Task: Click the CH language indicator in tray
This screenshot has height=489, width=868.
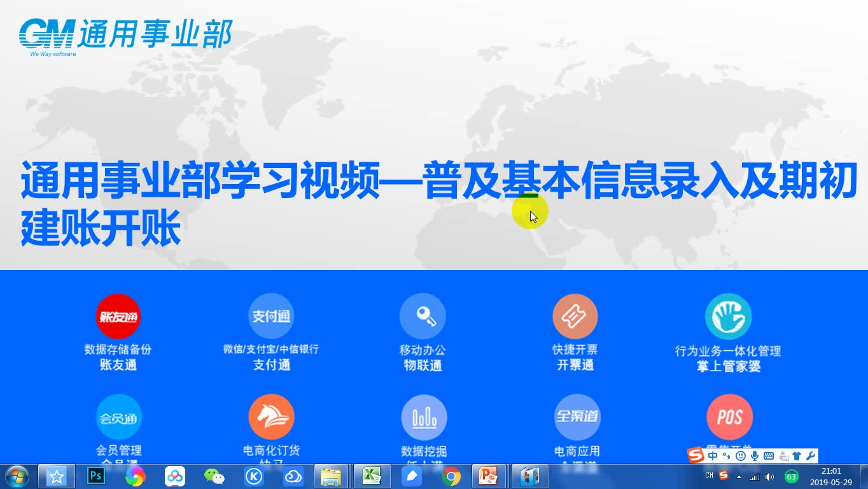Action: click(x=710, y=476)
